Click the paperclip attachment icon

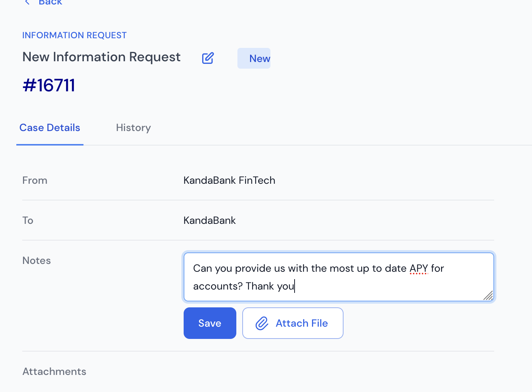262,323
